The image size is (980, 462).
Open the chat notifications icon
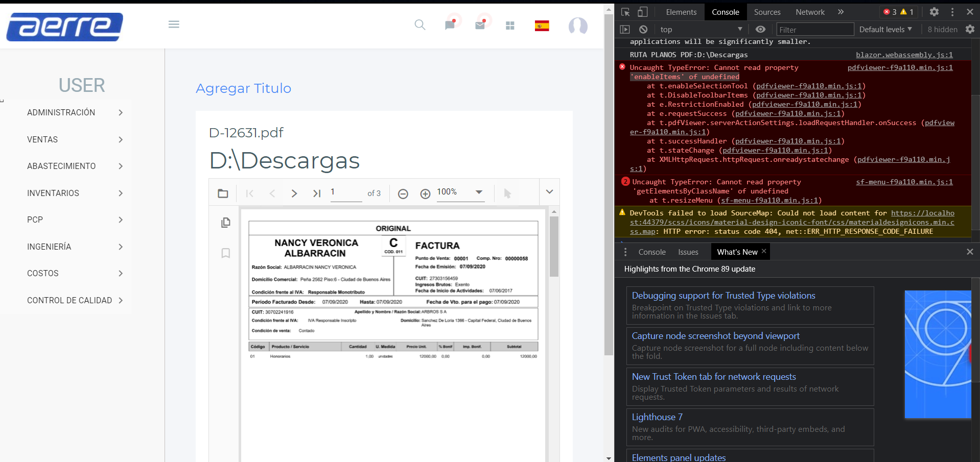point(450,25)
